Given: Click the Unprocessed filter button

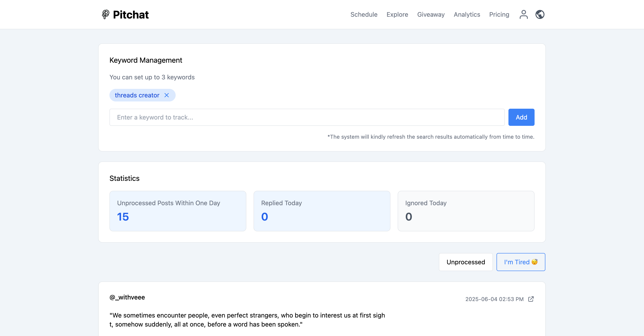Looking at the screenshot, I should (x=466, y=262).
